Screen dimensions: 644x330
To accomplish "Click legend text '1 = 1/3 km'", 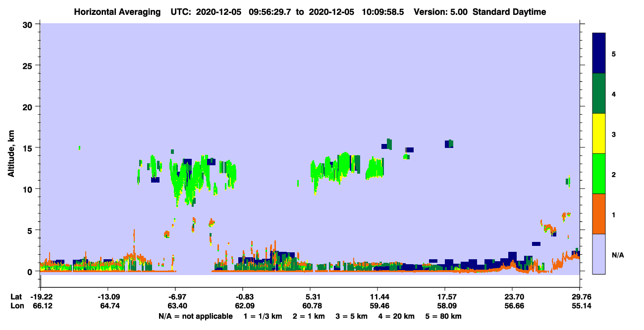I will (264, 316).
